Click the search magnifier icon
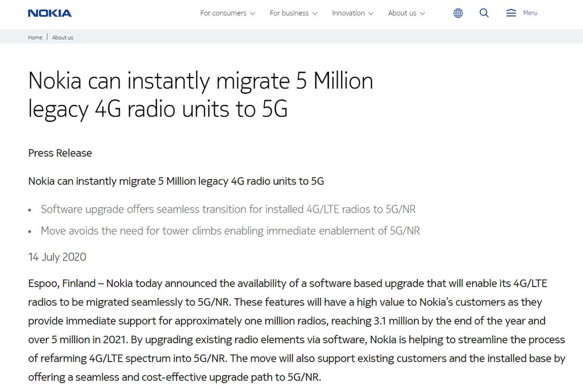 pos(484,13)
